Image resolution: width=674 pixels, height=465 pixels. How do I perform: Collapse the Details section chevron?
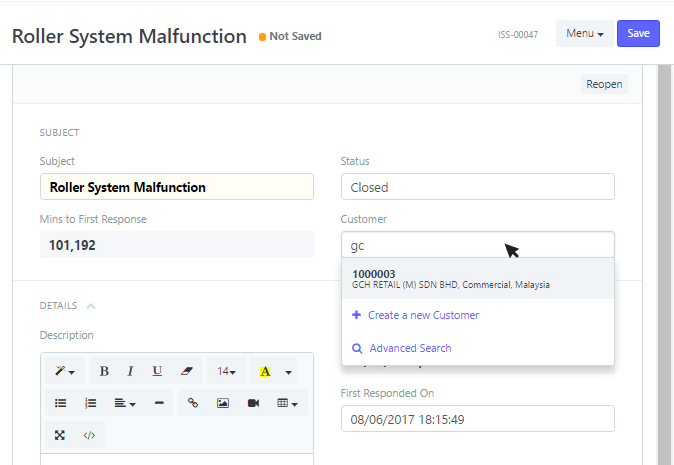[91, 306]
